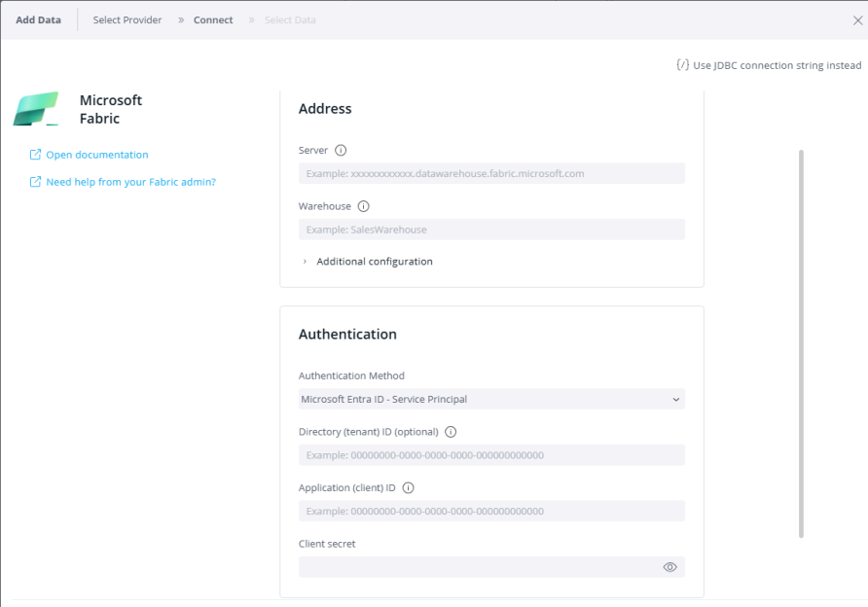Click the Add Data title text
Image resolution: width=868 pixels, height=607 pixels.
click(x=38, y=19)
